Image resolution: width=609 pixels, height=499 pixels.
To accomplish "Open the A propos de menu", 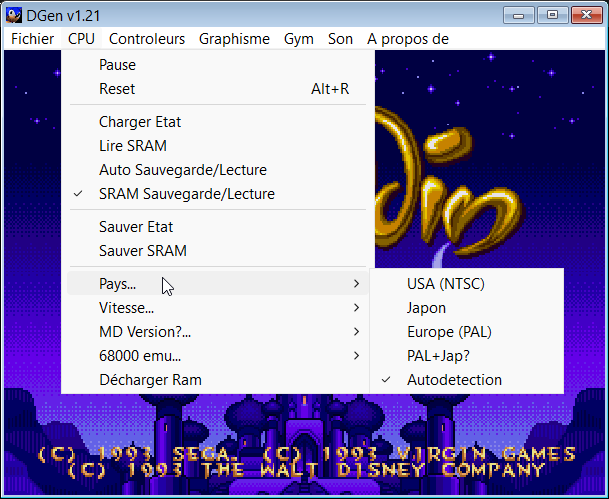I will pos(408,39).
